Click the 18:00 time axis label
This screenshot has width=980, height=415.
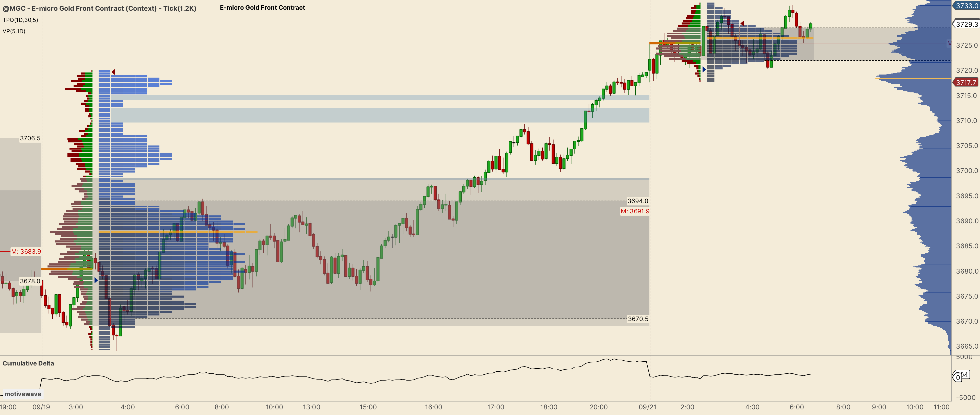549,407
